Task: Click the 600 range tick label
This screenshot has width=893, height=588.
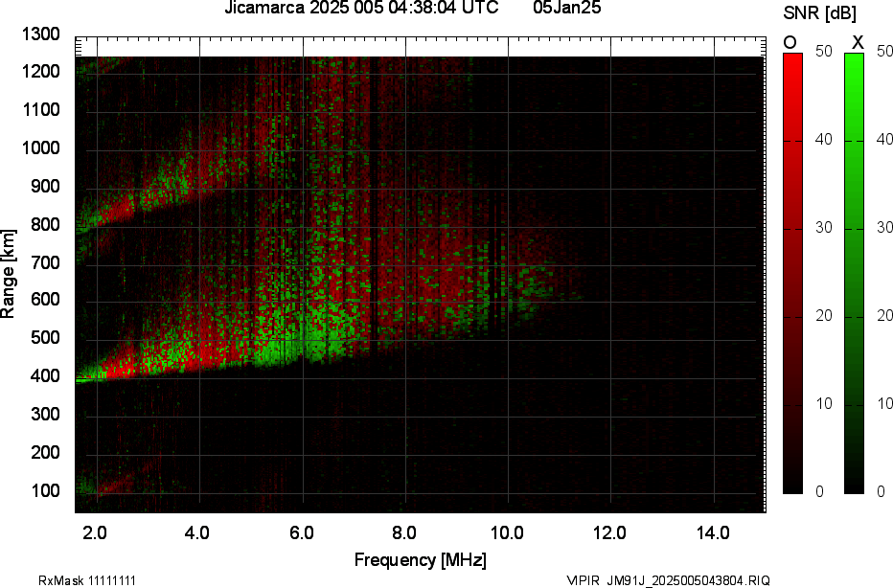Action: (x=46, y=300)
